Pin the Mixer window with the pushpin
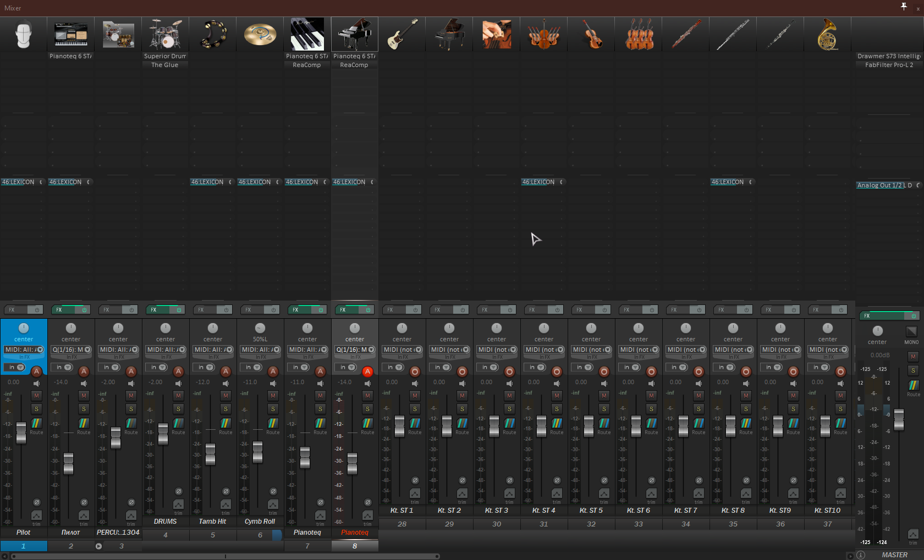The width and height of the screenshot is (924, 560). click(x=904, y=7)
